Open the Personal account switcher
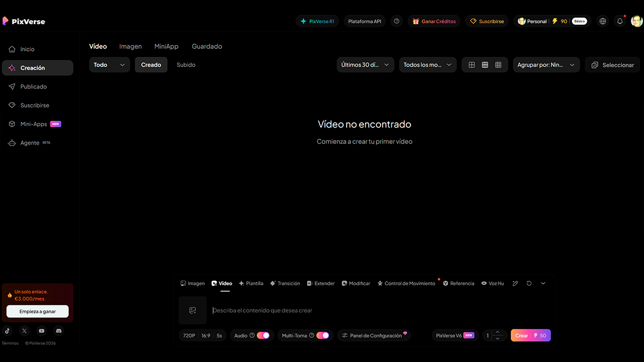The width and height of the screenshot is (644, 362). pyautogui.click(x=532, y=21)
